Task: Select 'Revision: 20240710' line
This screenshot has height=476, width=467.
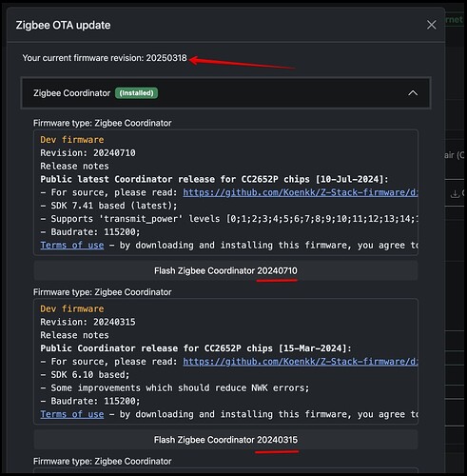Action: pos(88,152)
